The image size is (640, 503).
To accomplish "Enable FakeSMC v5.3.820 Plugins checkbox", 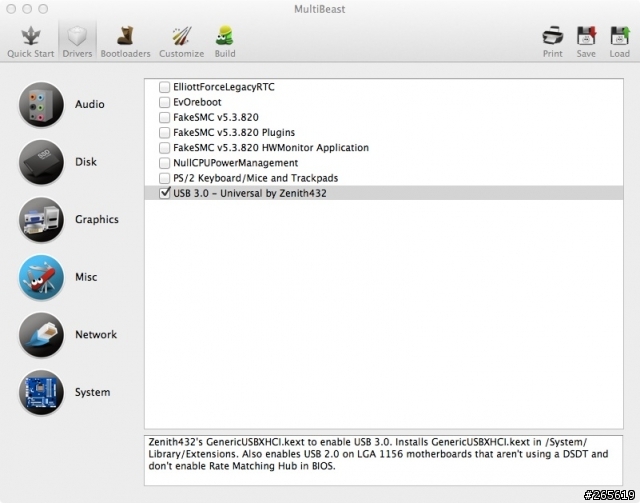I will [x=164, y=133].
